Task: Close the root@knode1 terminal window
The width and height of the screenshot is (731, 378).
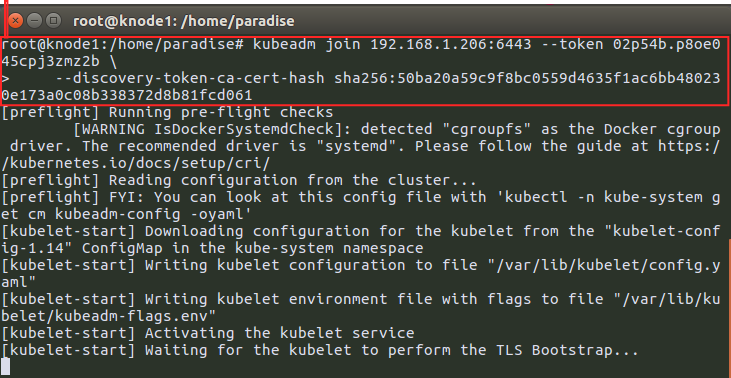Action: click(15, 21)
